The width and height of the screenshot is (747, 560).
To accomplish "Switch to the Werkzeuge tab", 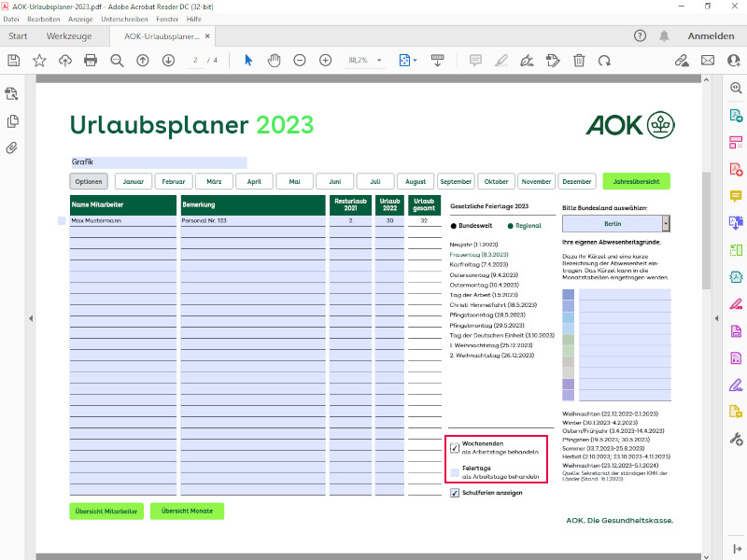I will [69, 36].
